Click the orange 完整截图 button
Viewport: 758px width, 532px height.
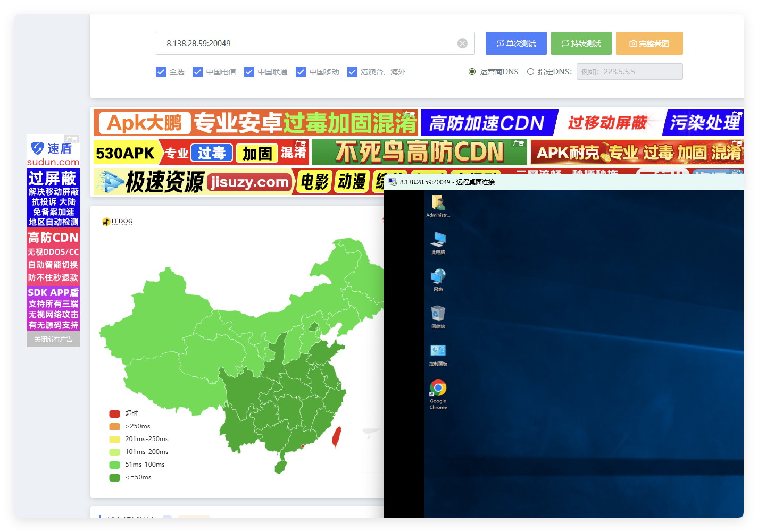click(x=649, y=44)
